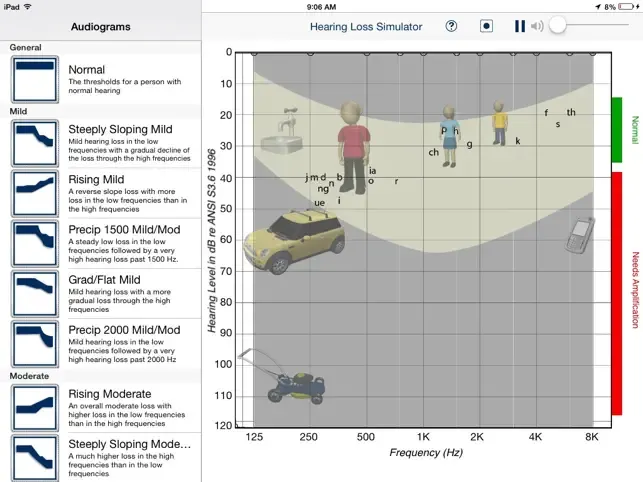This screenshot has width=643, height=482.
Task: Click the red Needs Amplification bar
Action: tap(617, 293)
